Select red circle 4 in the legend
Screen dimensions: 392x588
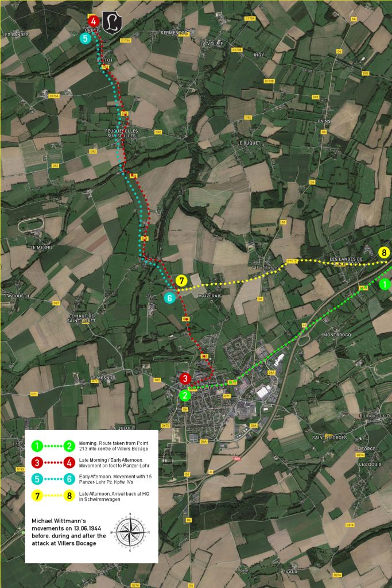click(69, 463)
